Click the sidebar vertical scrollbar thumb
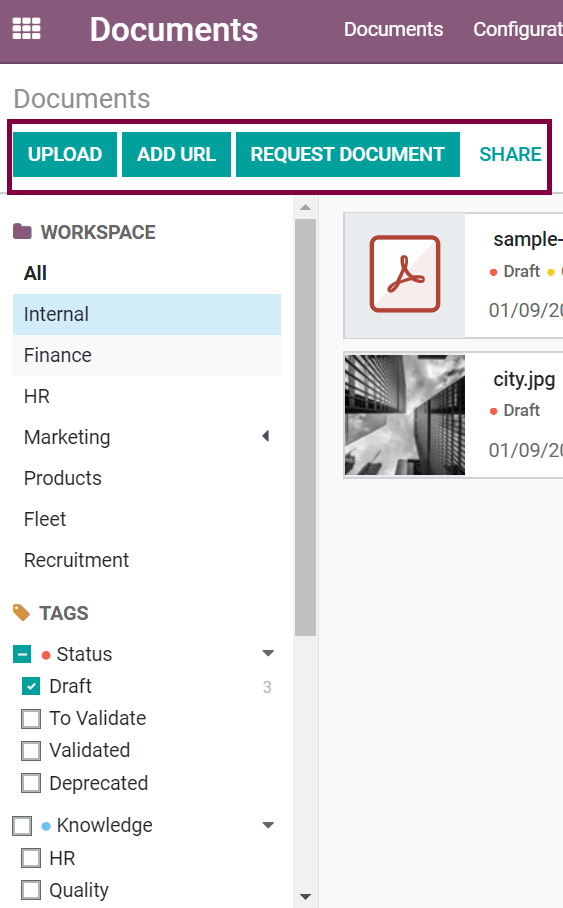The height and width of the screenshot is (908, 563). [305, 427]
